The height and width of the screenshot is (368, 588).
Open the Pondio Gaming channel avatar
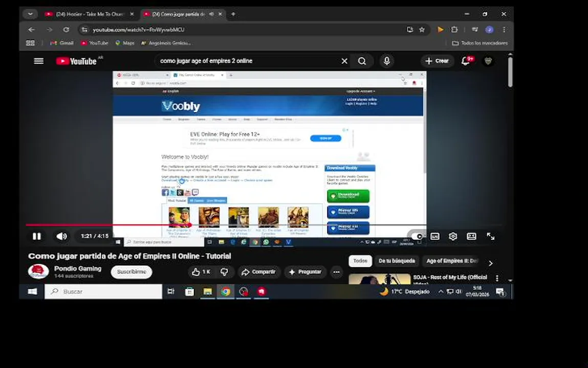(x=38, y=271)
